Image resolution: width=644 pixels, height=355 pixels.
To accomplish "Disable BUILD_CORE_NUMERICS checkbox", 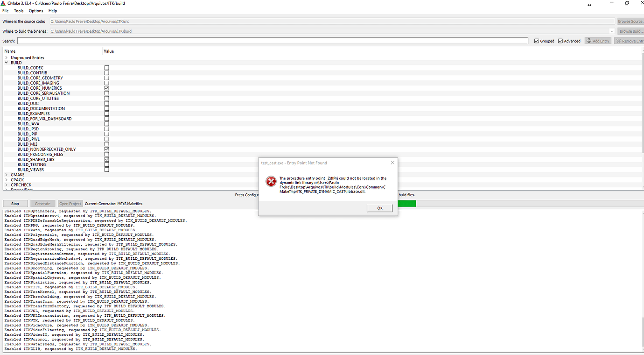I will (x=107, y=88).
